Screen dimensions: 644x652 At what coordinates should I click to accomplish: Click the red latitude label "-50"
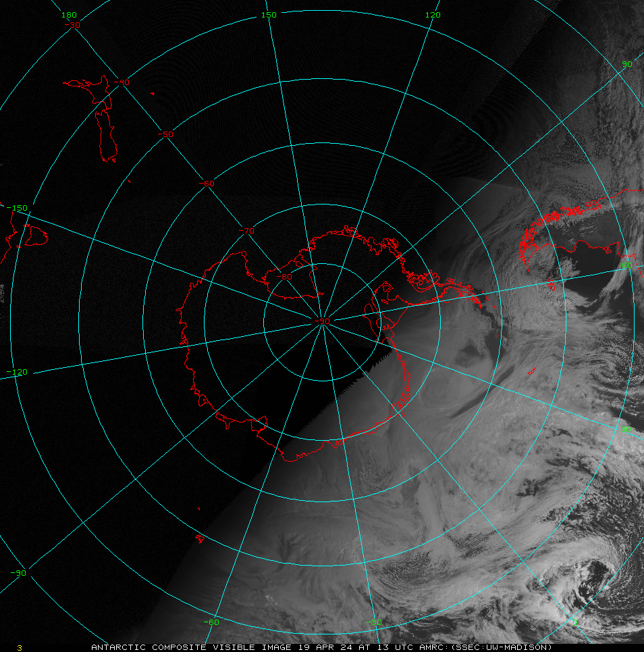click(165, 134)
